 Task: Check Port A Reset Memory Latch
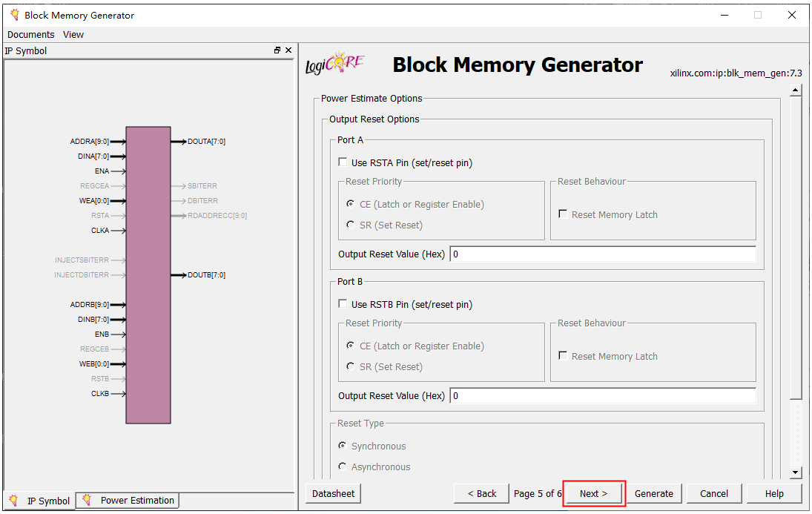pos(564,214)
